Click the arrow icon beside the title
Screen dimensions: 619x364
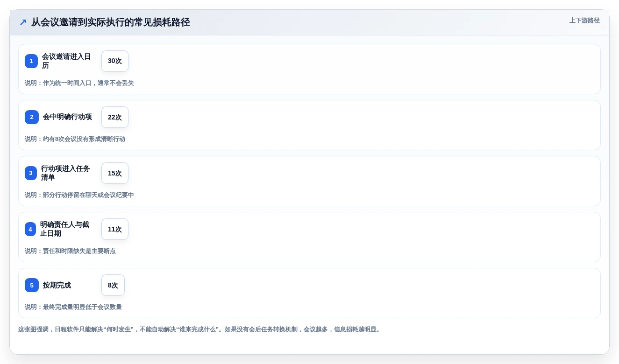(23, 22)
